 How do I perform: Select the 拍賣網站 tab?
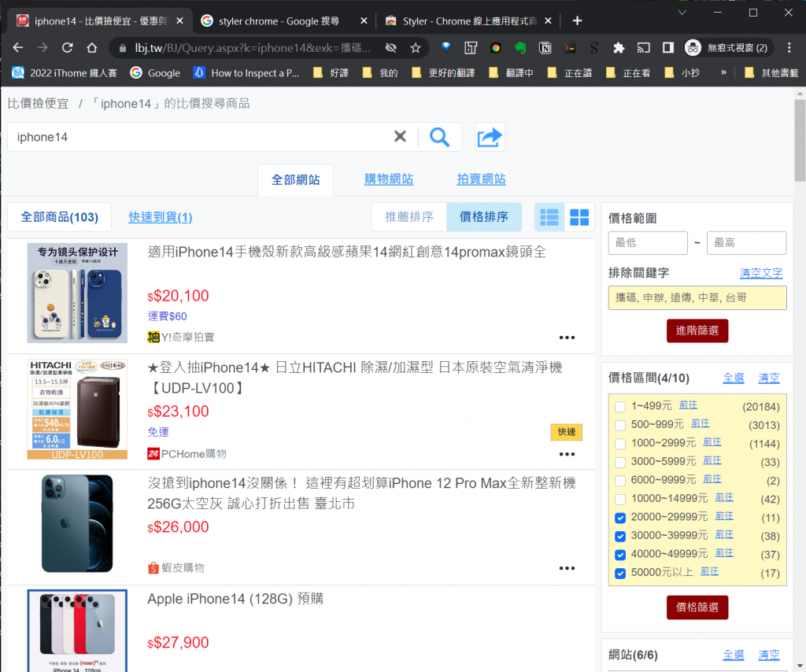tap(481, 179)
